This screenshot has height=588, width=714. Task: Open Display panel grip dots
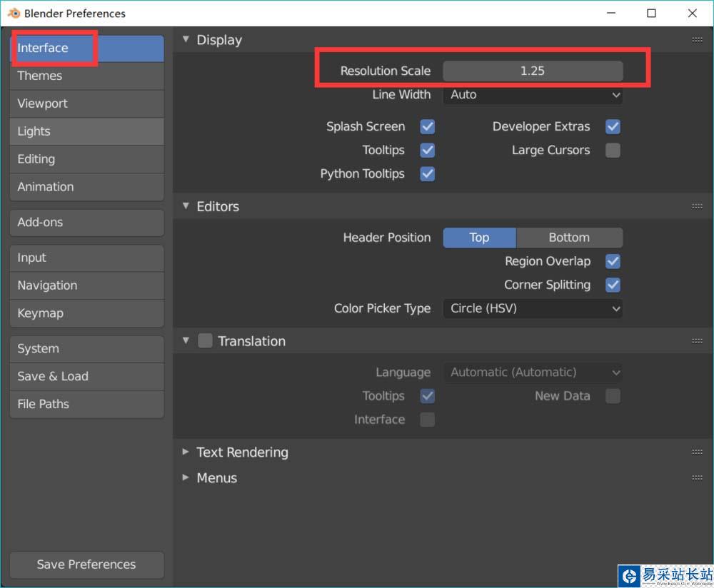tap(697, 39)
